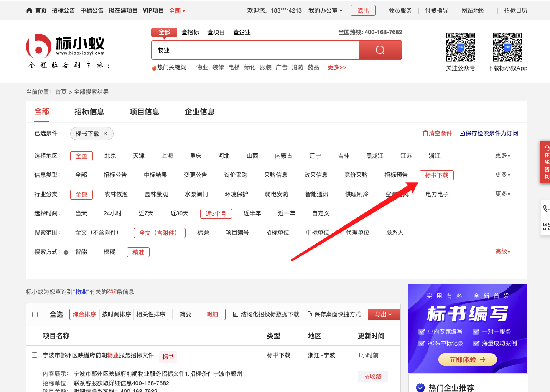Tick the checkbox for 宁波市鄞州区 project row
The width and height of the screenshot is (550, 392).
[35, 355]
